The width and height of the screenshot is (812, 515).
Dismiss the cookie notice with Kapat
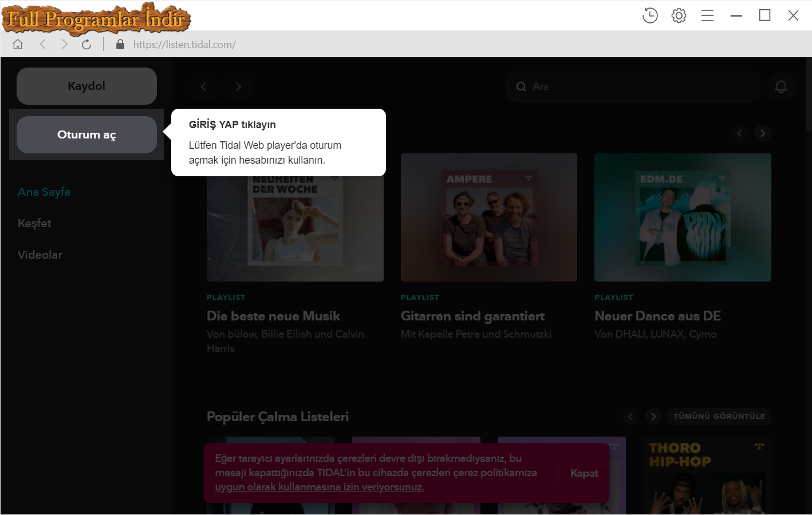coord(584,473)
